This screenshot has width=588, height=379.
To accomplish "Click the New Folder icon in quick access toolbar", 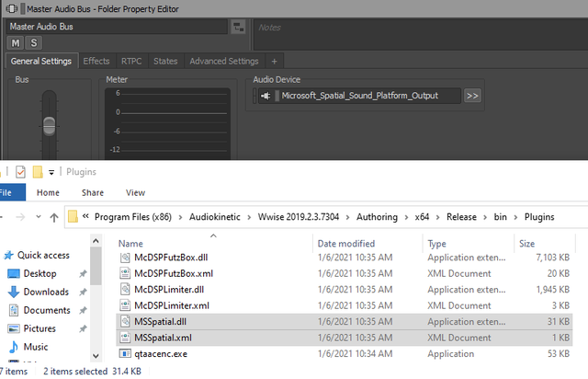I will [x=38, y=172].
